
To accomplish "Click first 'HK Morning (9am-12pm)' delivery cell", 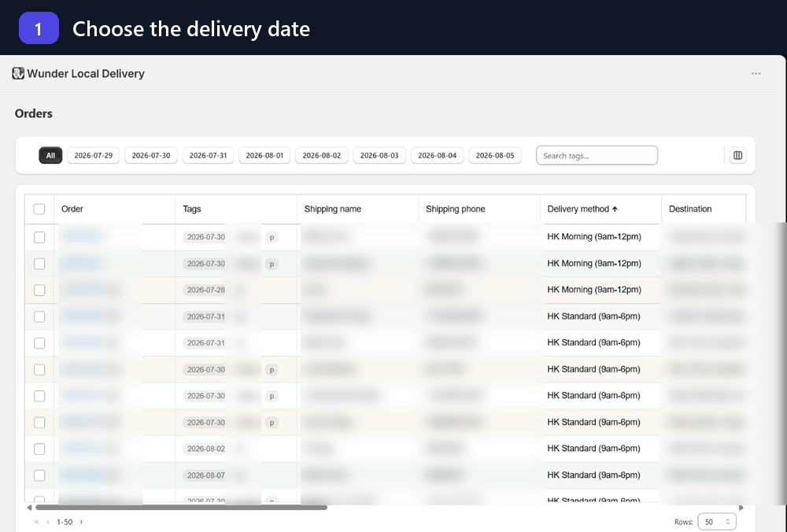I will point(594,237).
